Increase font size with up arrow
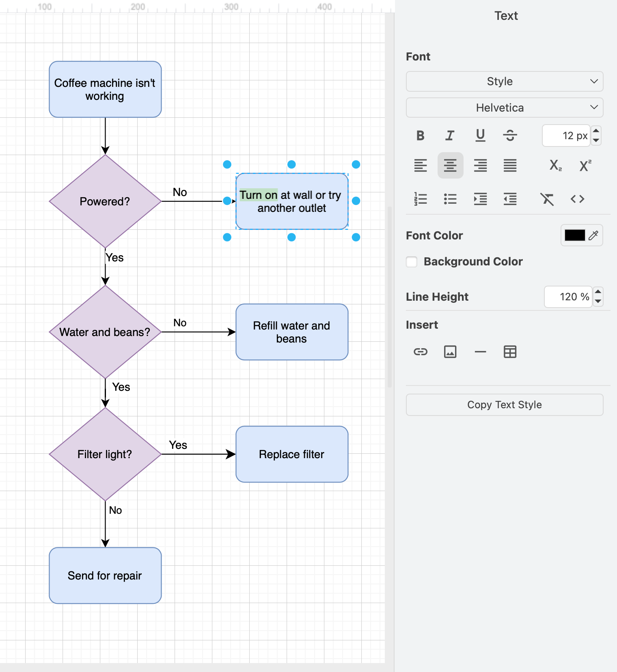Screen dimensions: 617x672 [x=596, y=131]
